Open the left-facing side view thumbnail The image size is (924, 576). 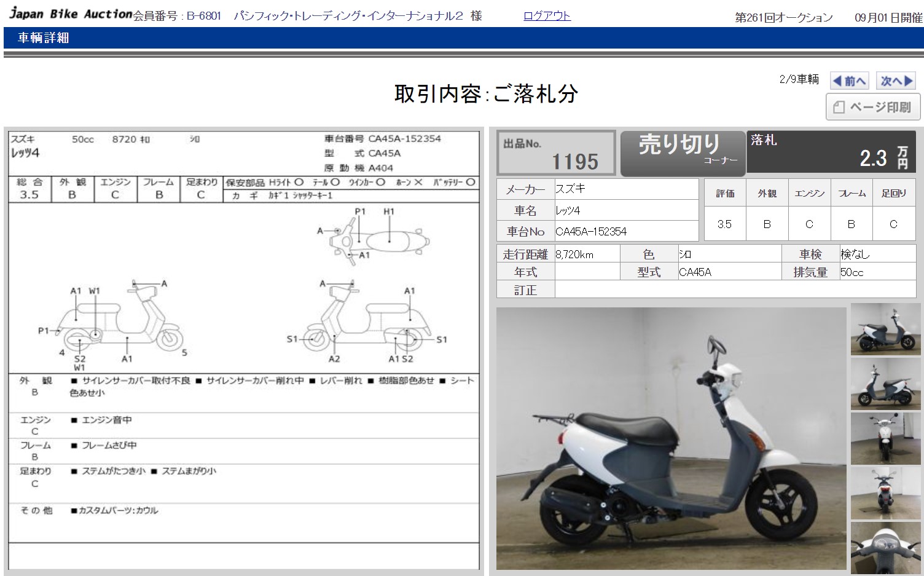click(885, 384)
